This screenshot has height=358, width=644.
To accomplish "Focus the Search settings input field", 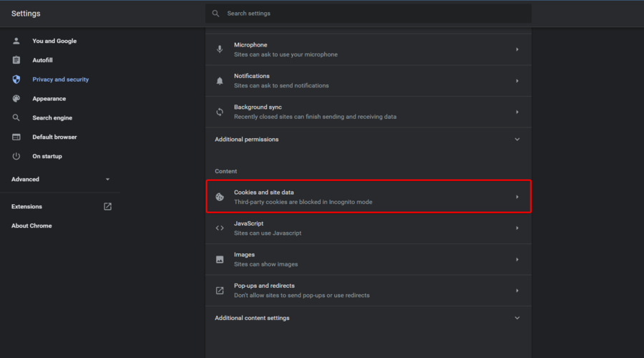I will [372, 14].
